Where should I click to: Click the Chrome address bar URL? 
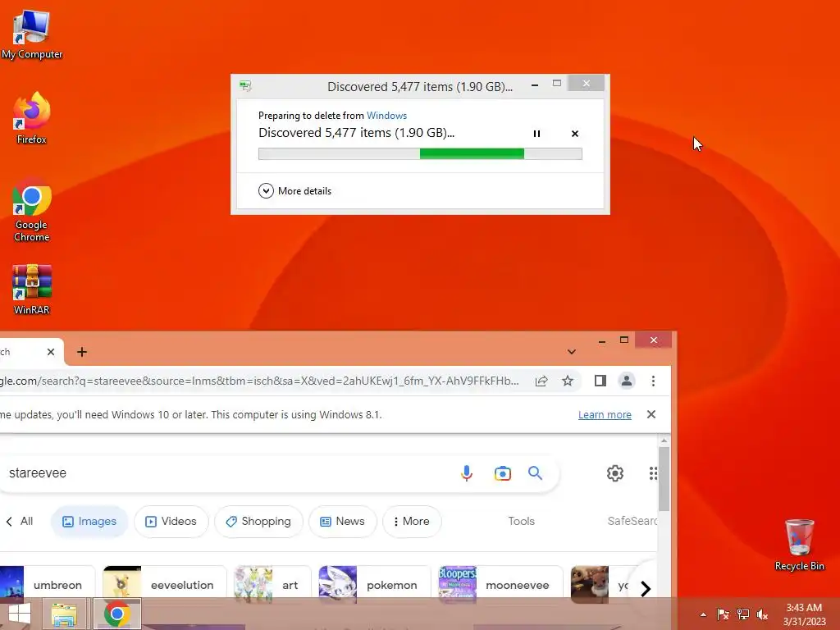click(x=260, y=381)
